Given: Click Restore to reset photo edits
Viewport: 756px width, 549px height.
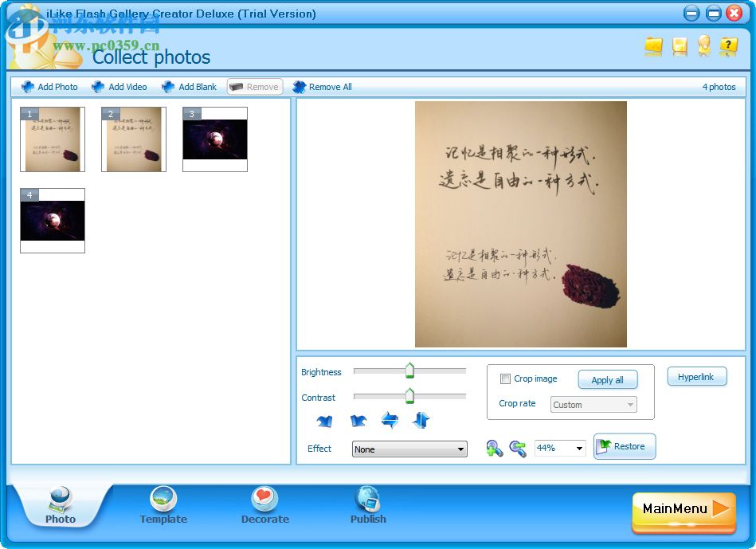Looking at the screenshot, I should point(625,446).
